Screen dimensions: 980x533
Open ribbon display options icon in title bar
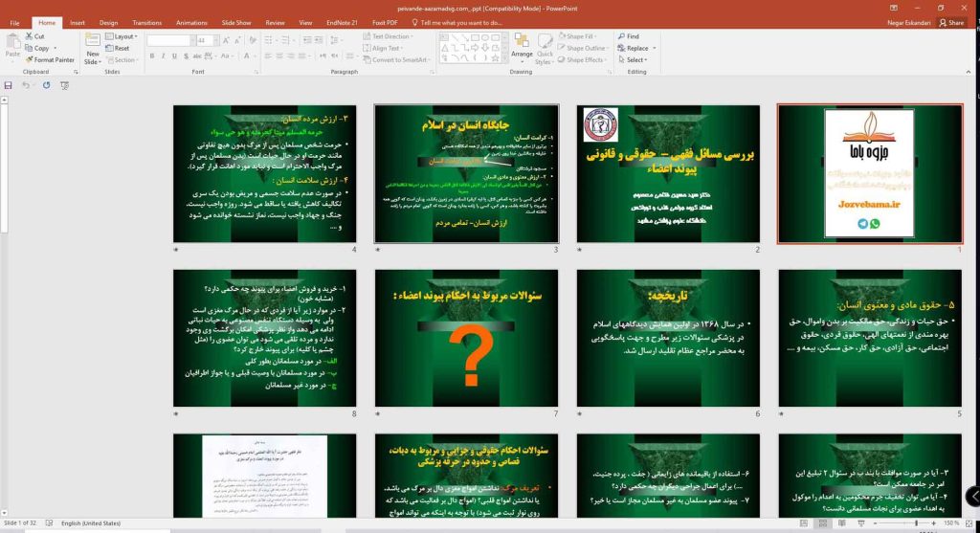pos(894,8)
